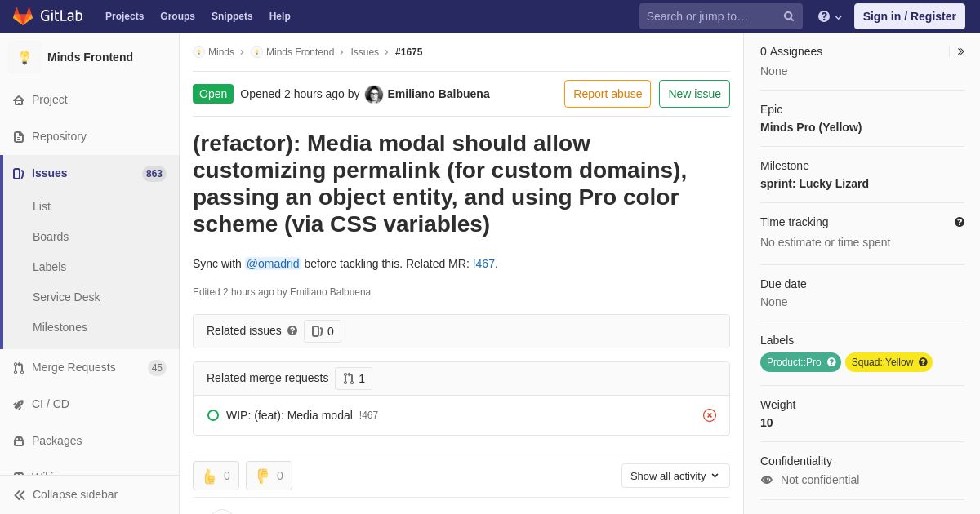Open the Show all activity dropdown
Viewport: 980px width, 514px height.
click(675, 476)
